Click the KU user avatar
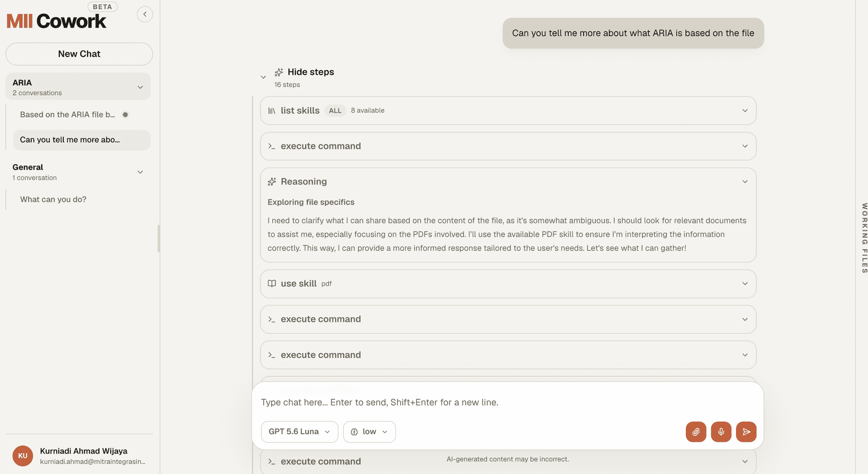The image size is (868, 474). [23, 455]
